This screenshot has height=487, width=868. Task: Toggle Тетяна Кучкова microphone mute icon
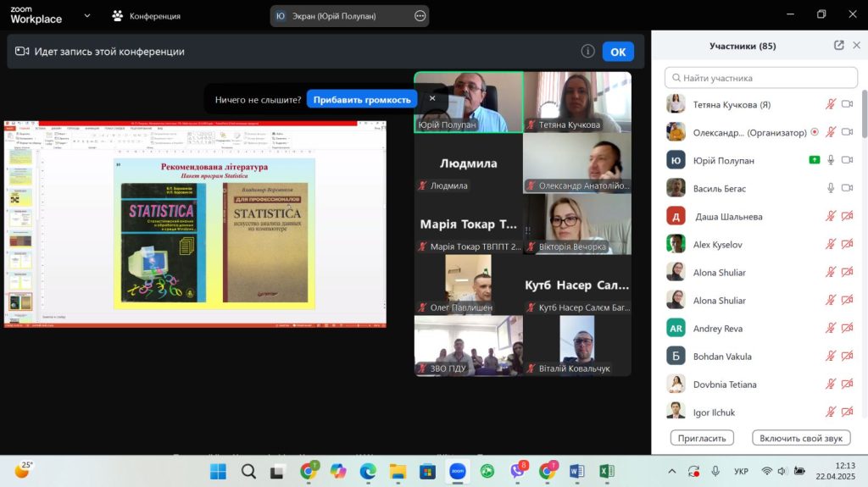(831, 105)
